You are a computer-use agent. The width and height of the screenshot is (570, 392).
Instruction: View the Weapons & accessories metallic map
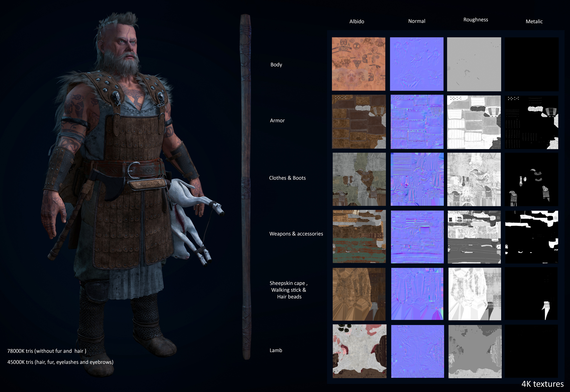tap(532, 237)
